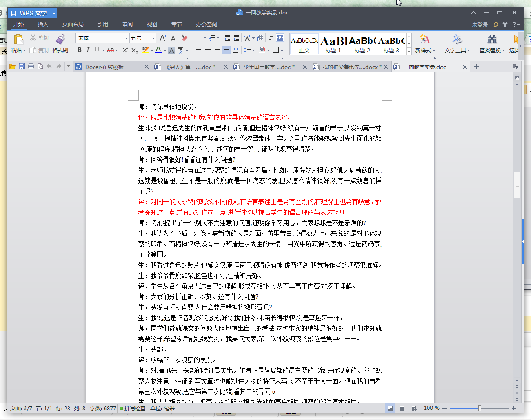Click the Paste (粘贴) clipboard icon
The image size is (531, 420).
coord(18,40)
